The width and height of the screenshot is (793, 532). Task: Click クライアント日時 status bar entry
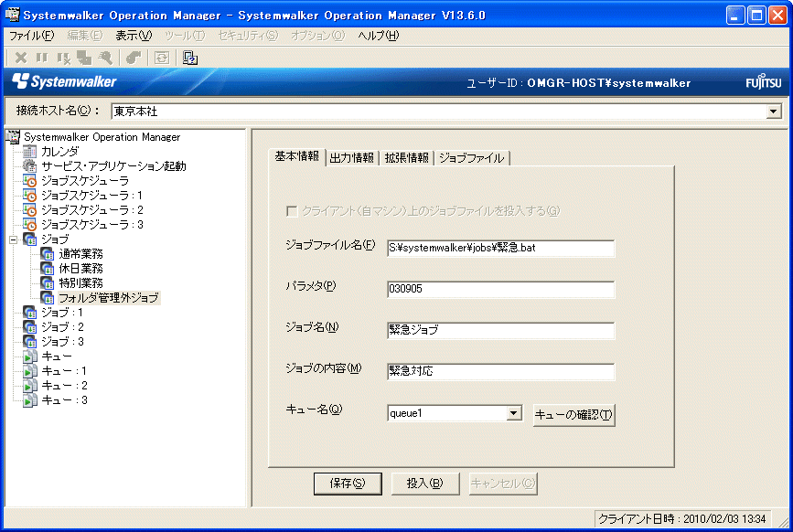pos(682,519)
